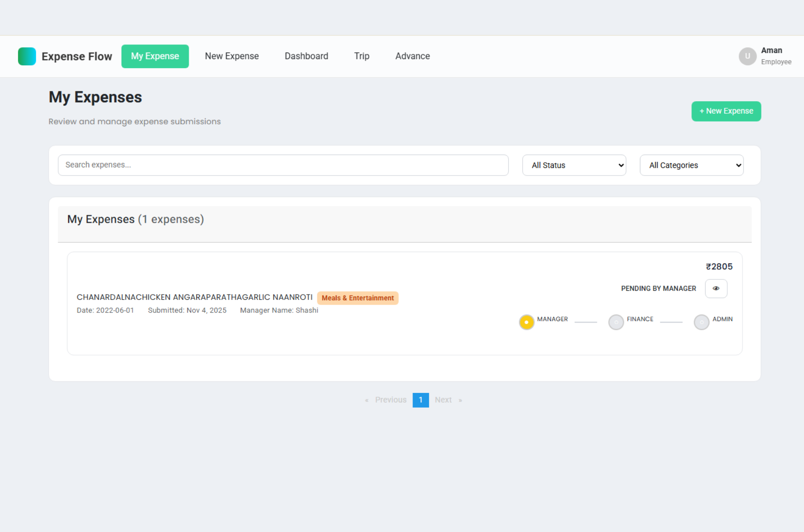Click the Next pagination link
This screenshot has height=532, width=804.
click(x=443, y=400)
